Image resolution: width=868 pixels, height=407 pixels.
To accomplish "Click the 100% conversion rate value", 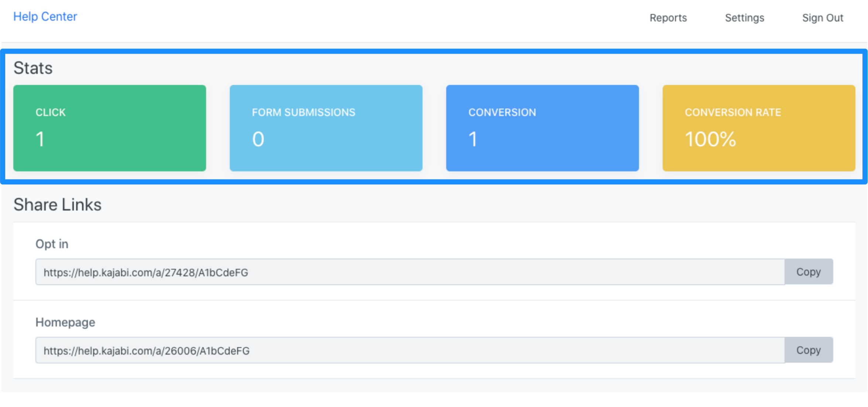I will pos(710,139).
